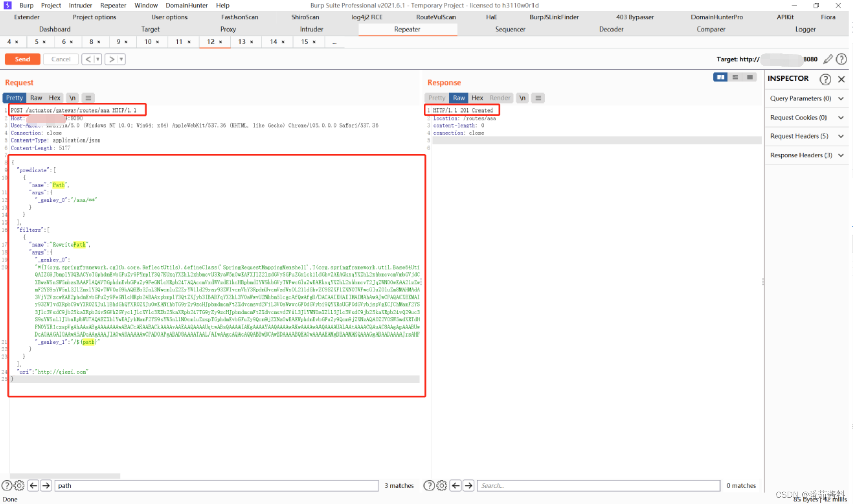
Task: Open the Help menu
Action: tap(223, 5)
